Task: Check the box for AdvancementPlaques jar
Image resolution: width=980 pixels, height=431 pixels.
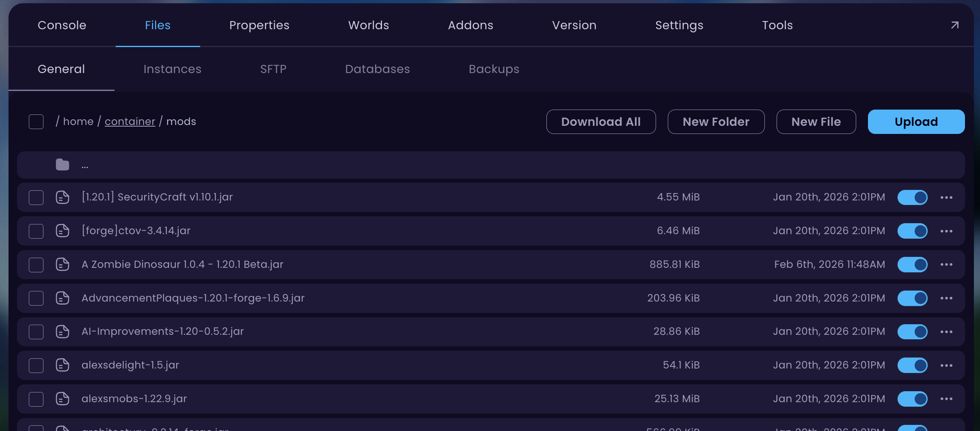Action: tap(36, 298)
